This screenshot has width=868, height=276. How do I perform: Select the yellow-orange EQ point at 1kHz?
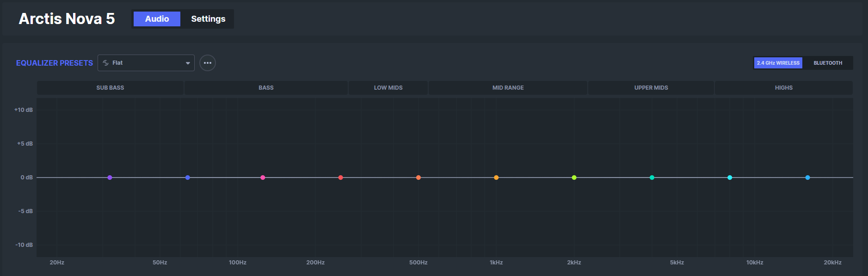(496, 178)
